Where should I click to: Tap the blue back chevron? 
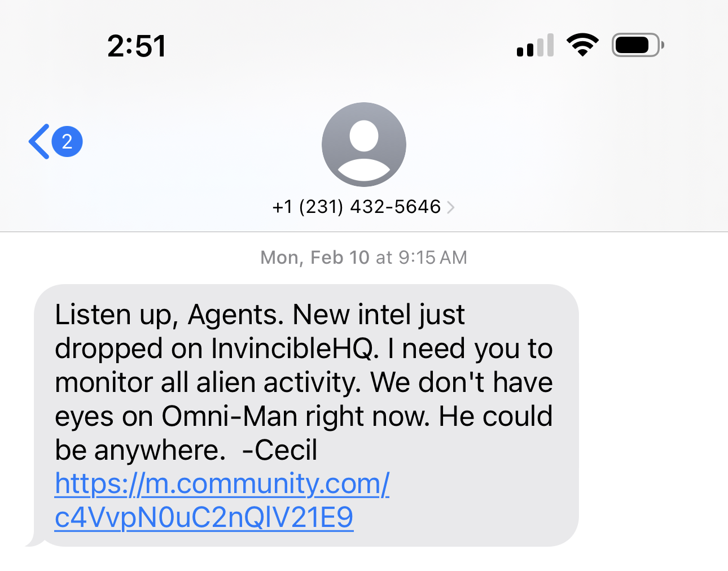39,141
